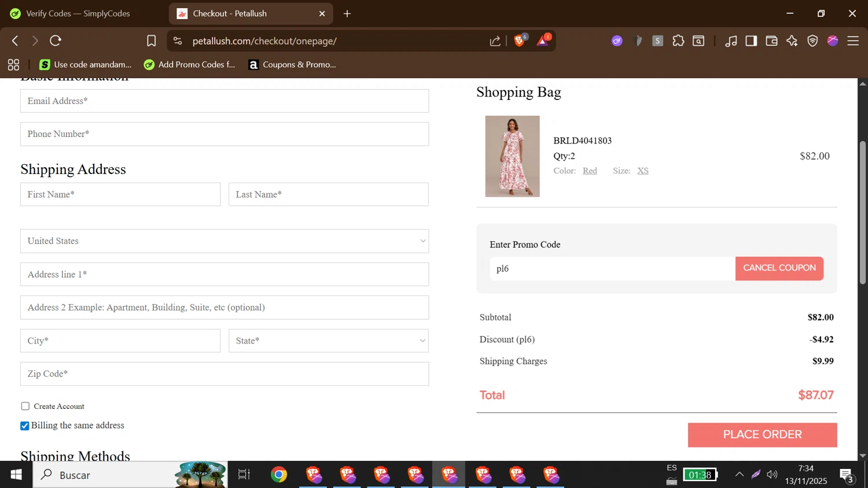Click the purple SimplyCodes extension icon
Screen dimensions: 868x488
(x=617, y=41)
